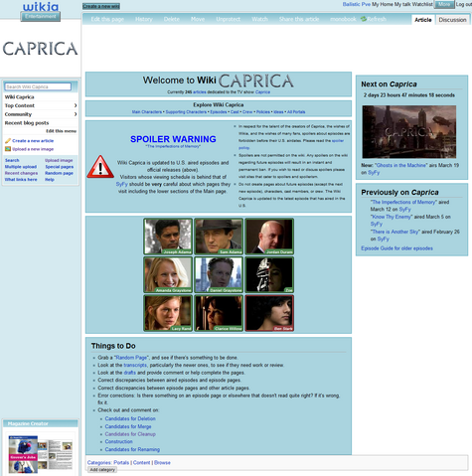This screenshot has height=476, width=472.
Task: Click the pencil icon beside Create a new article
Action: [8, 141]
